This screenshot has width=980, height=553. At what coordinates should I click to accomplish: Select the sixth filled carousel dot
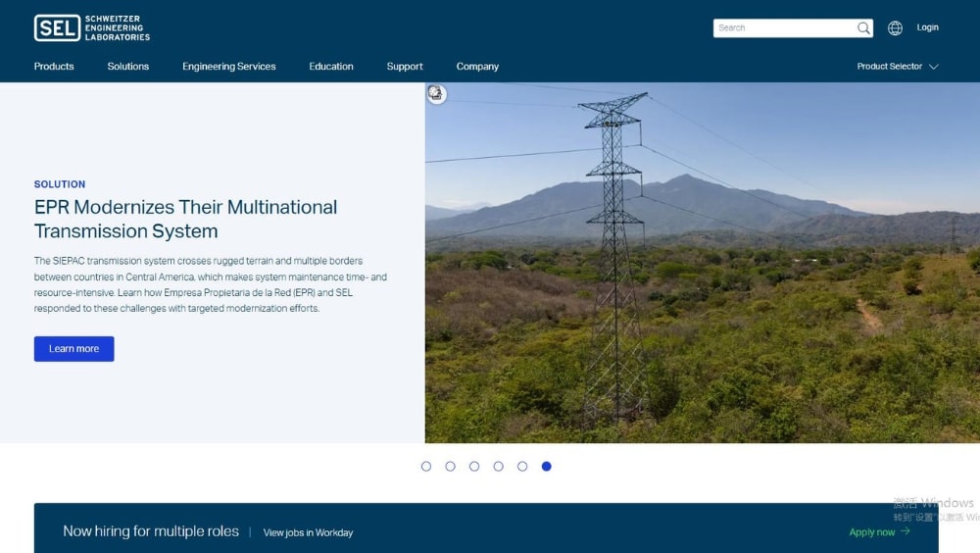(546, 466)
